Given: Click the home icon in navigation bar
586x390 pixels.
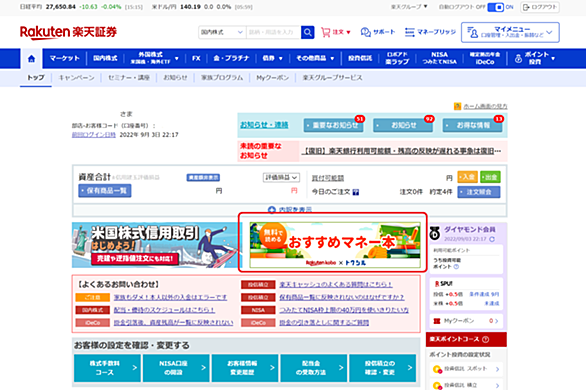Looking at the screenshot, I should pyautogui.click(x=31, y=59).
